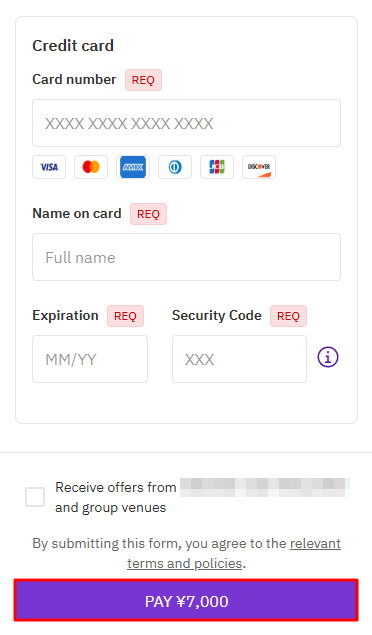372x635 pixels.
Task: Submit with the PAY ¥7,000 button
Action: [186, 601]
